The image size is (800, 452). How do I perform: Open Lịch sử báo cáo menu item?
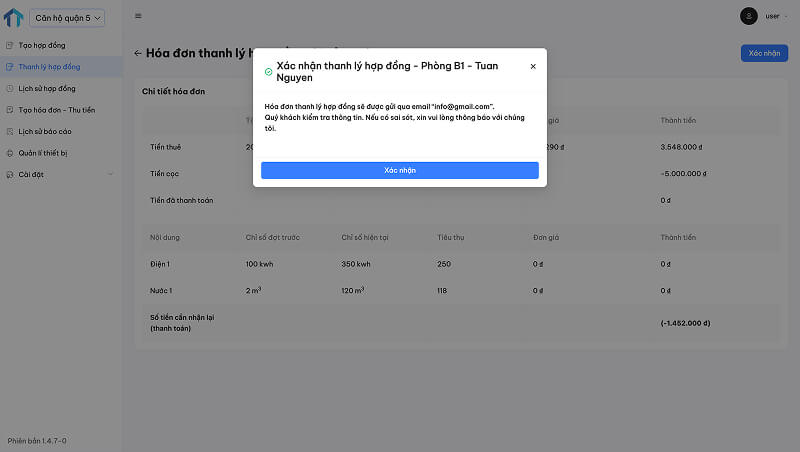pos(61,131)
